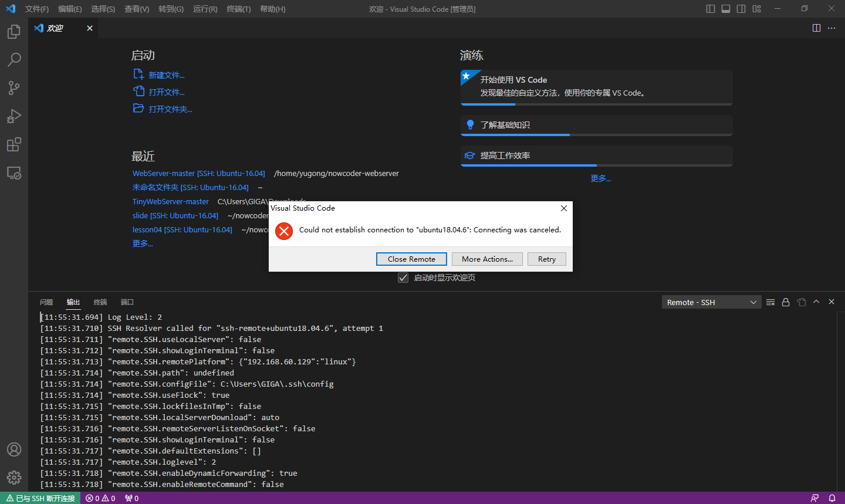
Task: Open the 编辑(E) menu
Action: coord(70,9)
